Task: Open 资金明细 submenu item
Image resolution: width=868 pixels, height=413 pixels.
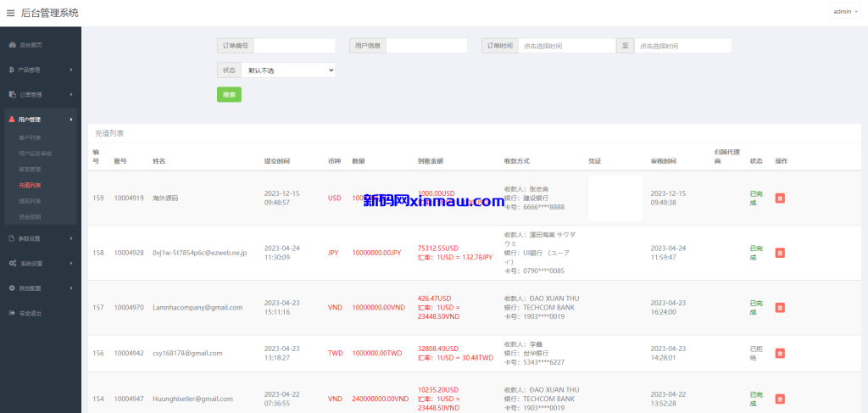Action: pos(30,217)
